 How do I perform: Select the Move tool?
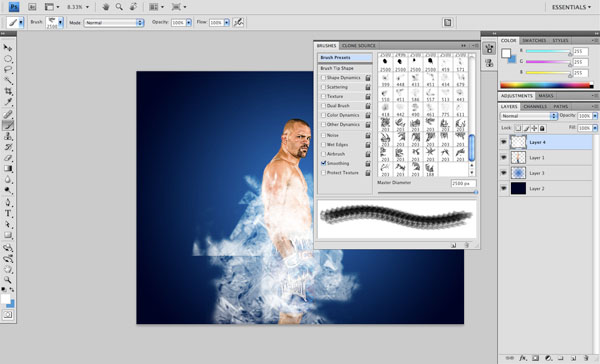point(8,48)
